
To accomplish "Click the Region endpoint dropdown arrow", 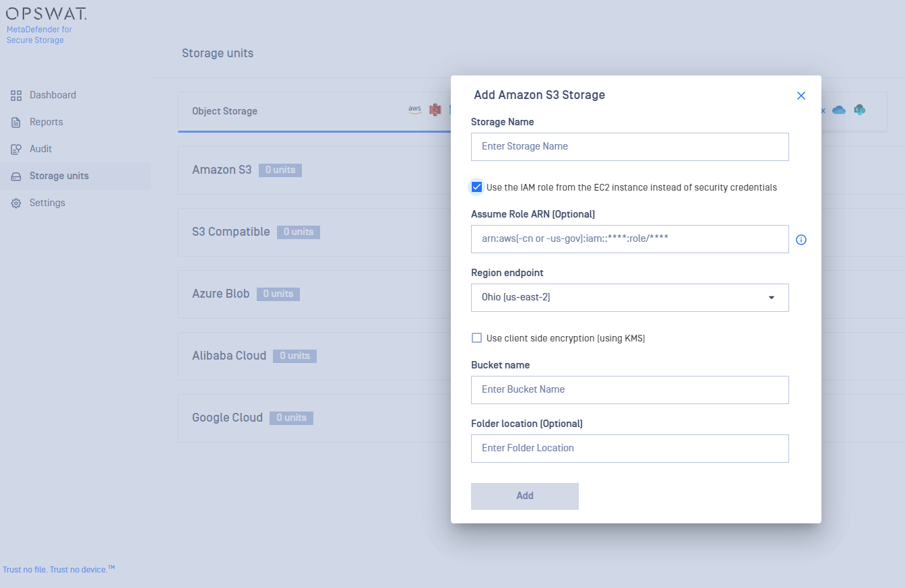I will 772,298.
